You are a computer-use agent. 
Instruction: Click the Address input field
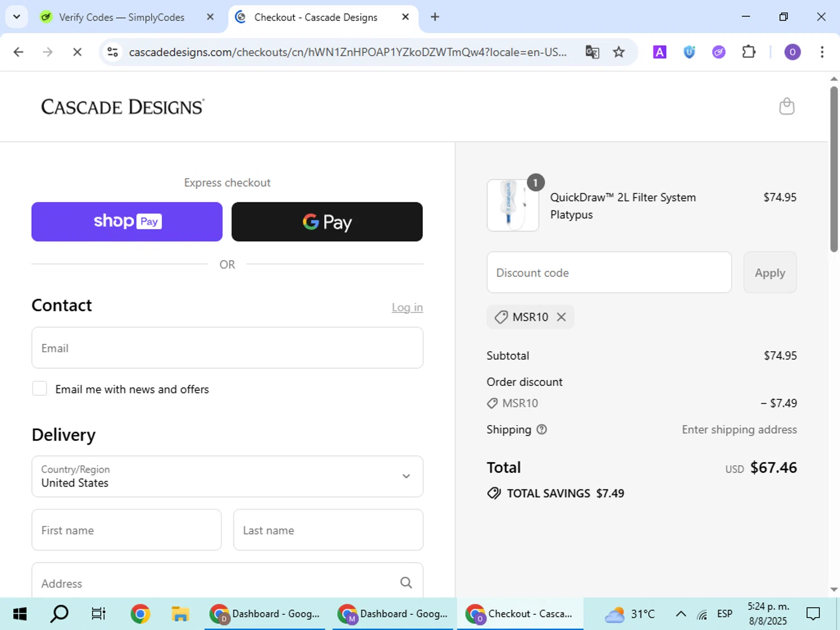click(x=227, y=581)
